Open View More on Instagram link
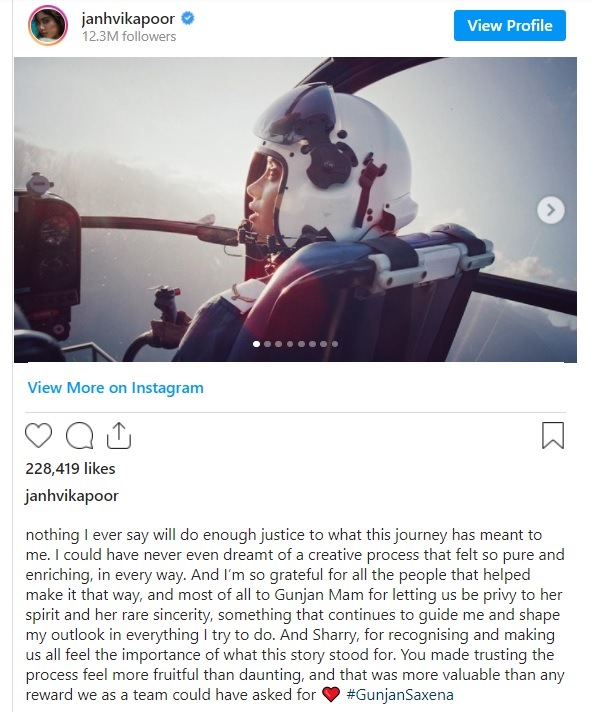This screenshot has height=712, width=591. [x=116, y=388]
